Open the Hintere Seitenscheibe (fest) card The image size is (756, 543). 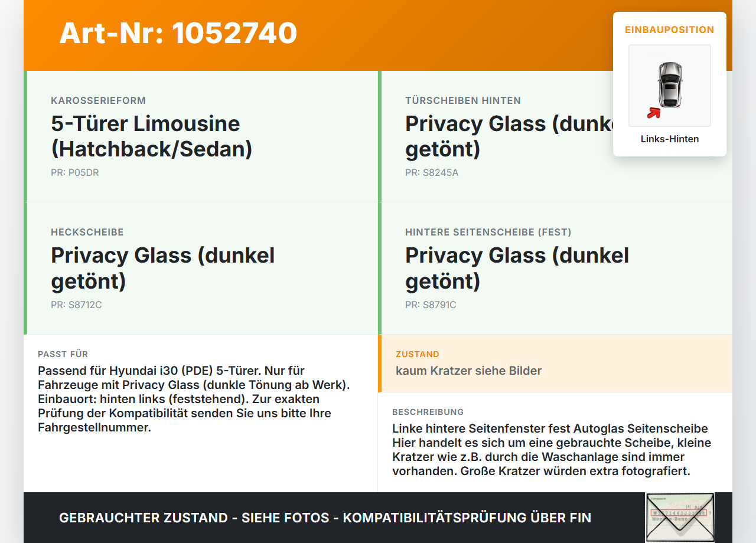coord(555,269)
